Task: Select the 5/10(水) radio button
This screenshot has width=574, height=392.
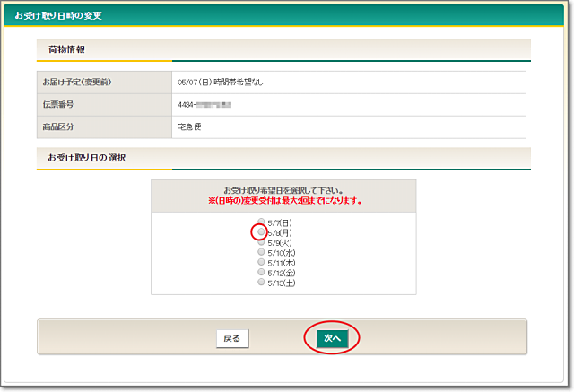Action: point(261,252)
